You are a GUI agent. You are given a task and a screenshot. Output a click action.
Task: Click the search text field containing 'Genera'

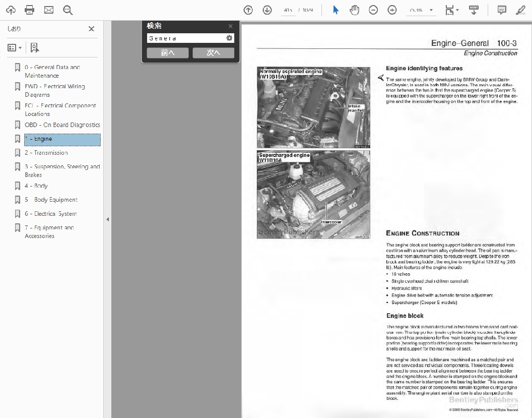(x=185, y=38)
